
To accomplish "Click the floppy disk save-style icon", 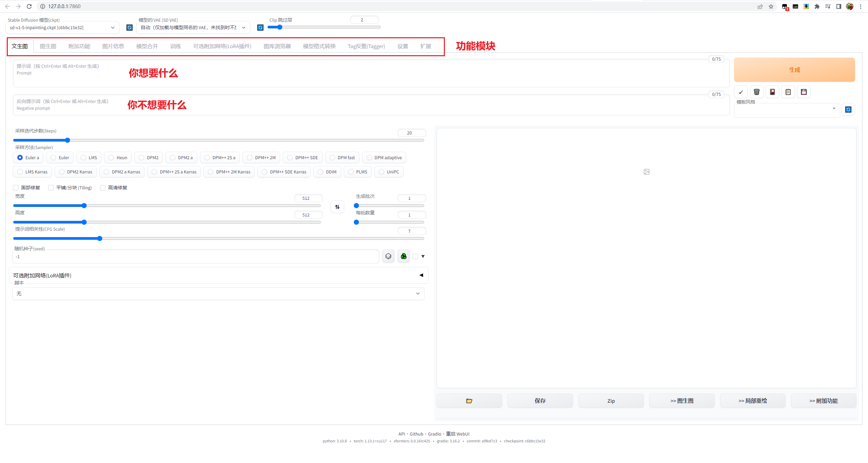I will (x=804, y=92).
